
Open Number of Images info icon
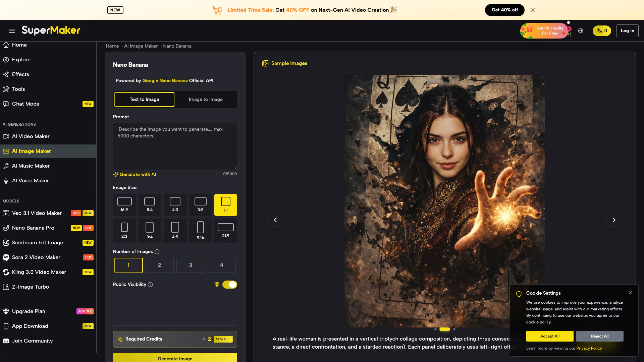157,252
